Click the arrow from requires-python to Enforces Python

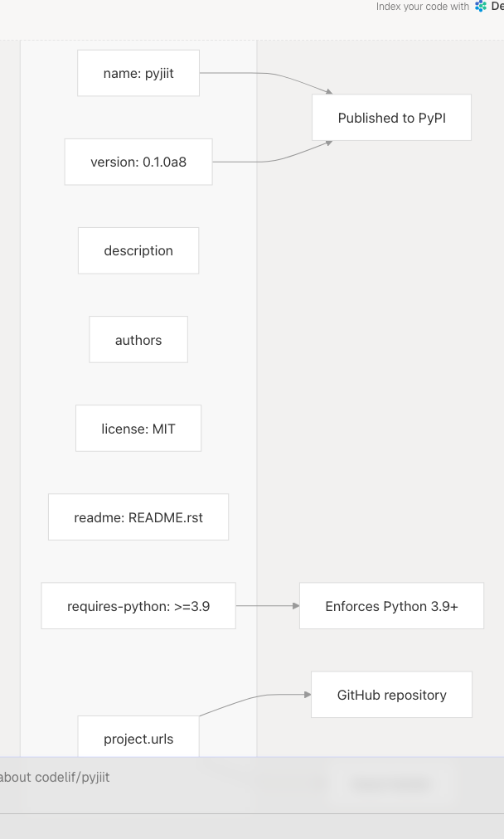(265, 606)
